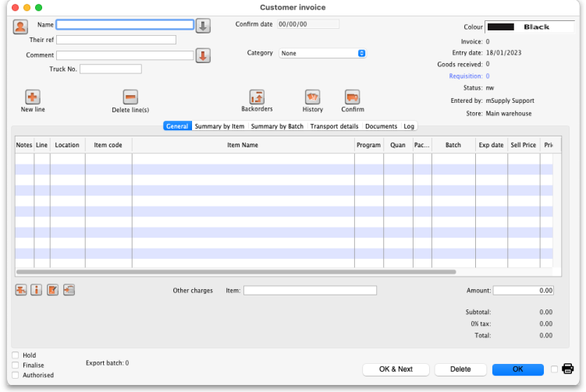Click the New line plus icon

(33, 97)
